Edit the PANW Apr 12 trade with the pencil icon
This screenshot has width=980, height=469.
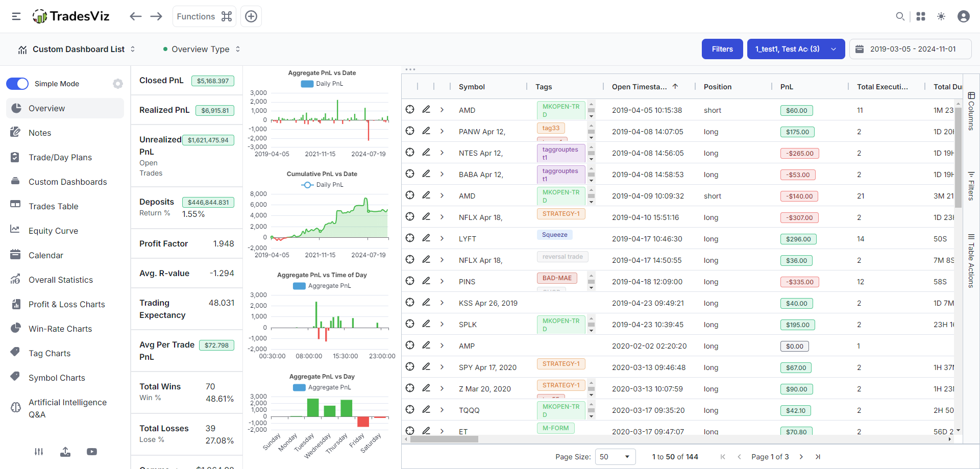coord(426,131)
